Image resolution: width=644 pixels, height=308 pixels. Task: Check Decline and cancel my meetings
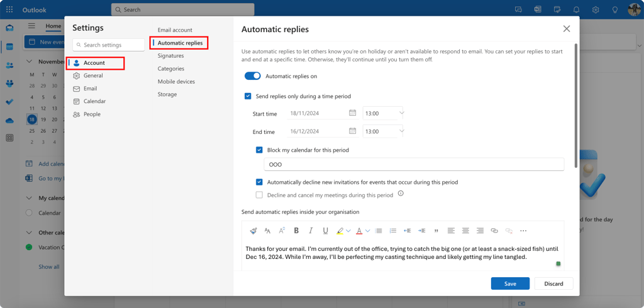point(259,195)
